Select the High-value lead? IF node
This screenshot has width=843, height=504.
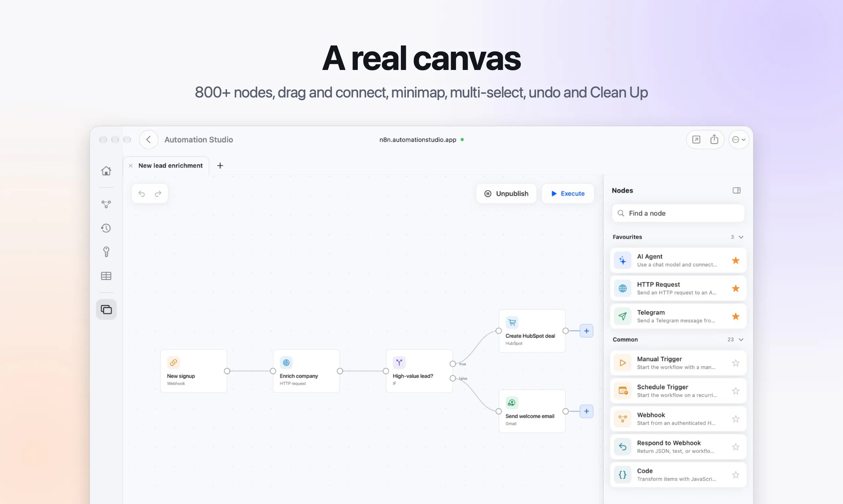click(419, 371)
